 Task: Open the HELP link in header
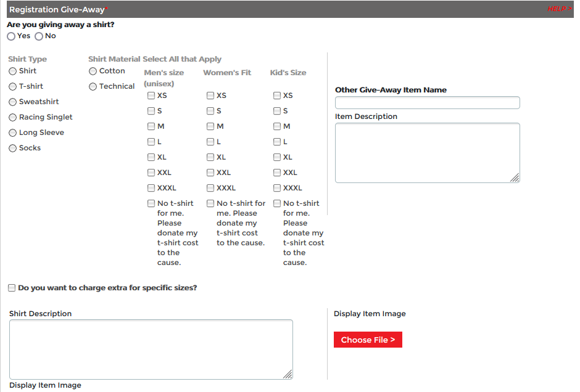[x=559, y=9]
